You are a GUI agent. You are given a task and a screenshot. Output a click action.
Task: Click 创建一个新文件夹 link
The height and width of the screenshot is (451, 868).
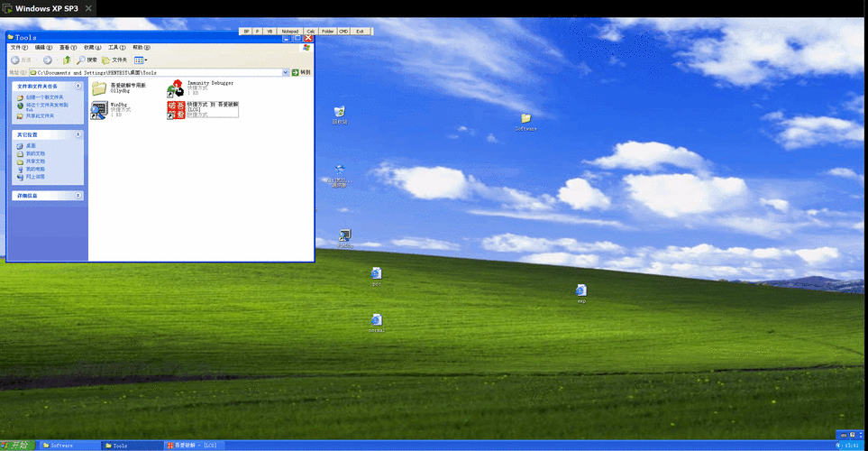click(x=44, y=97)
